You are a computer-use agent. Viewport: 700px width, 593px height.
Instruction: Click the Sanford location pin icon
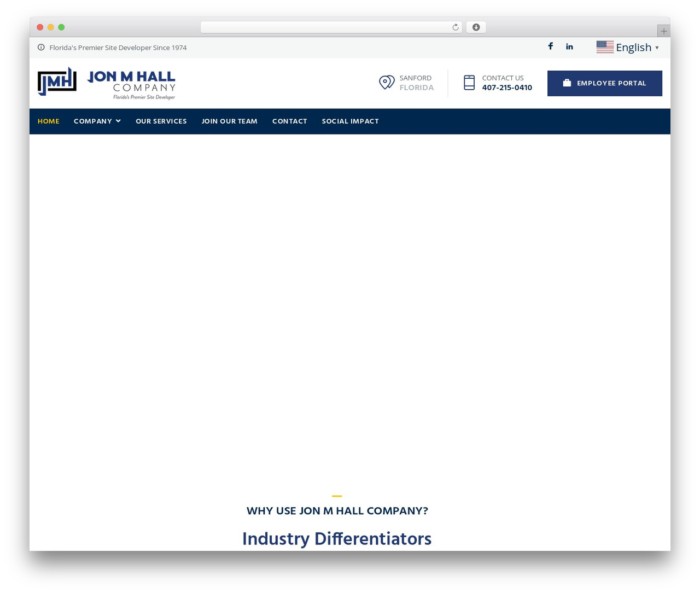point(387,83)
